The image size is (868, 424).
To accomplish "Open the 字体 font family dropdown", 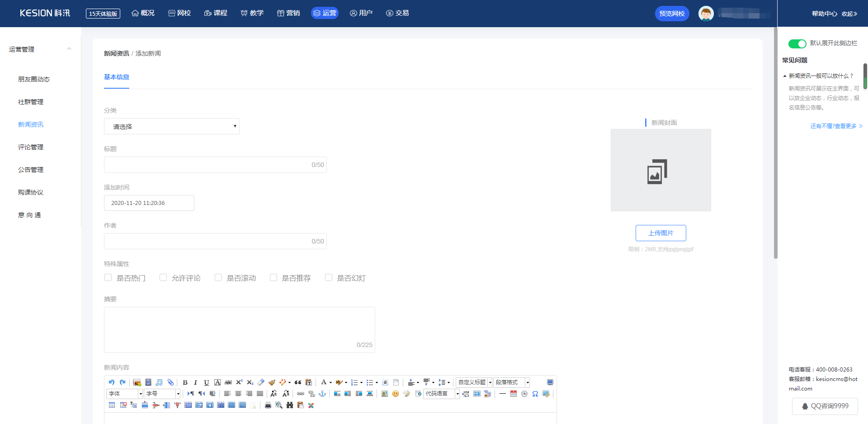I will [125, 394].
